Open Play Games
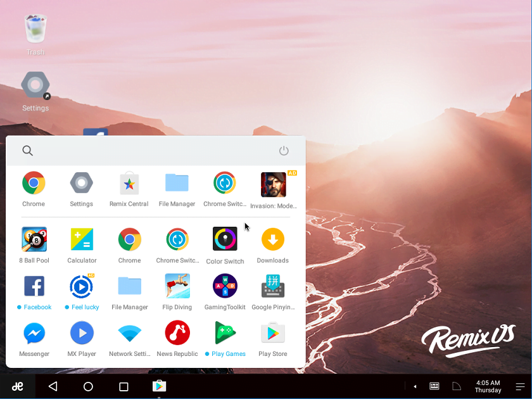532x399 pixels. [225, 332]
